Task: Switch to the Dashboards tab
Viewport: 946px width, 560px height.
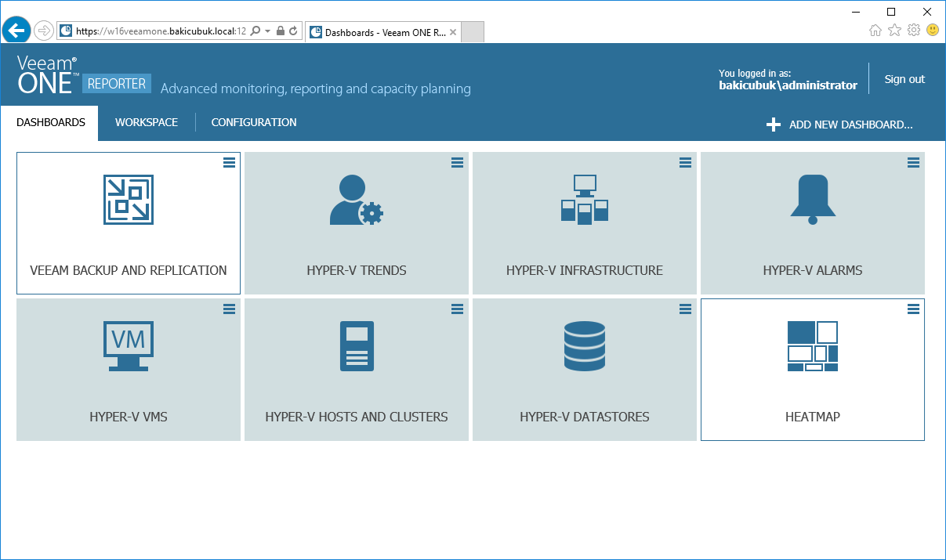Action: coord(51,123)
